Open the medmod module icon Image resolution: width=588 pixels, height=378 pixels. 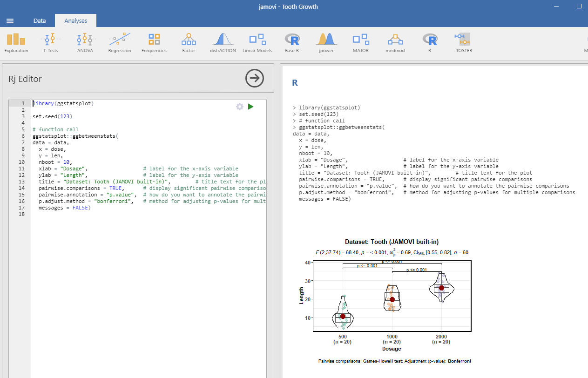(x=395, y=42)
